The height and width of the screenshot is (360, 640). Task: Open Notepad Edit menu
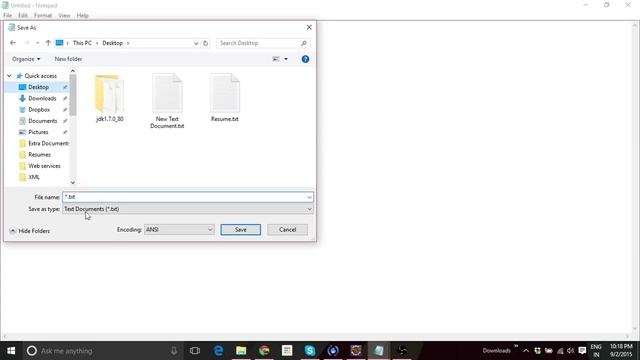[x=23, y=16]
